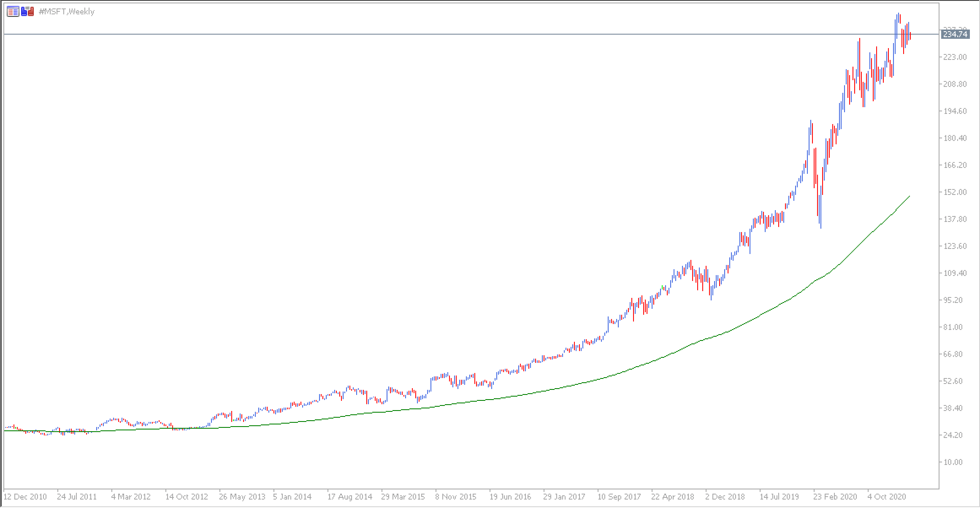
Task: Click the 223.00 price scale label
Action: click(x=955, y=57)
